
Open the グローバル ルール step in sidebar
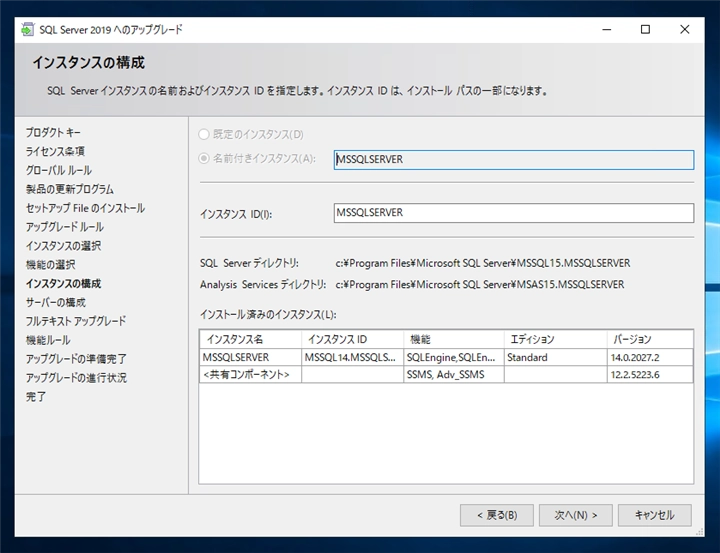point(59,170)
